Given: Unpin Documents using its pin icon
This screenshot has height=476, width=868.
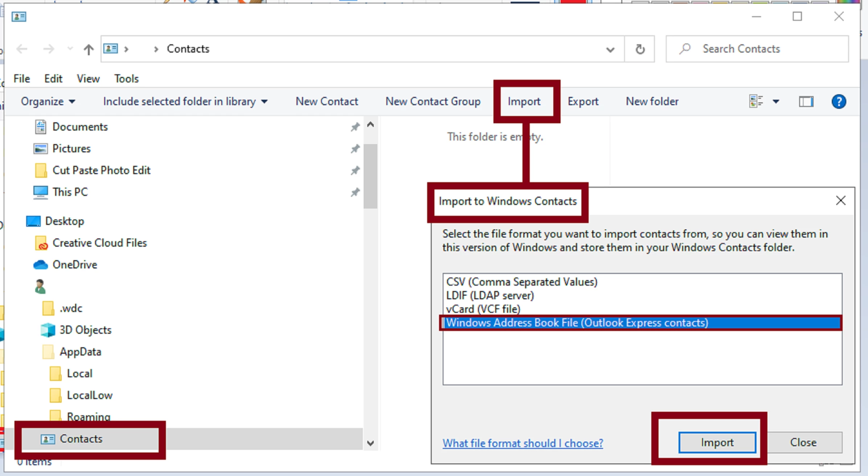Looking at the screenshot, I should coord(355,127).
